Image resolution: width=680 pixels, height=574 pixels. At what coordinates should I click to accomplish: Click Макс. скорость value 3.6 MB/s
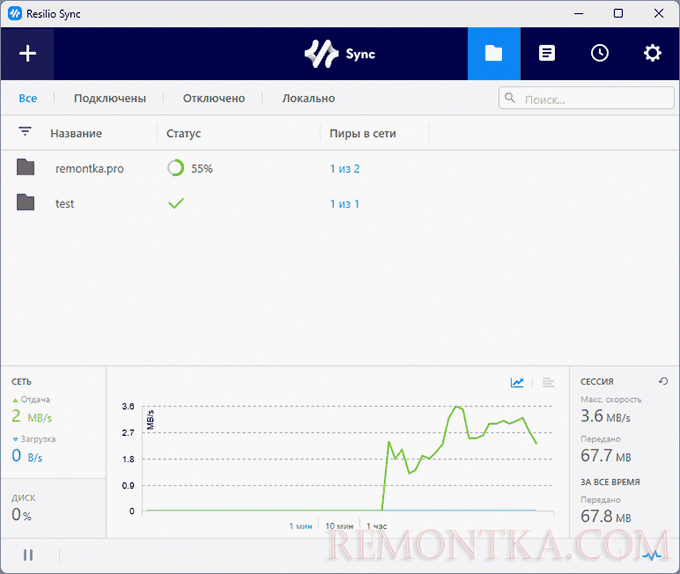point(605,416)
